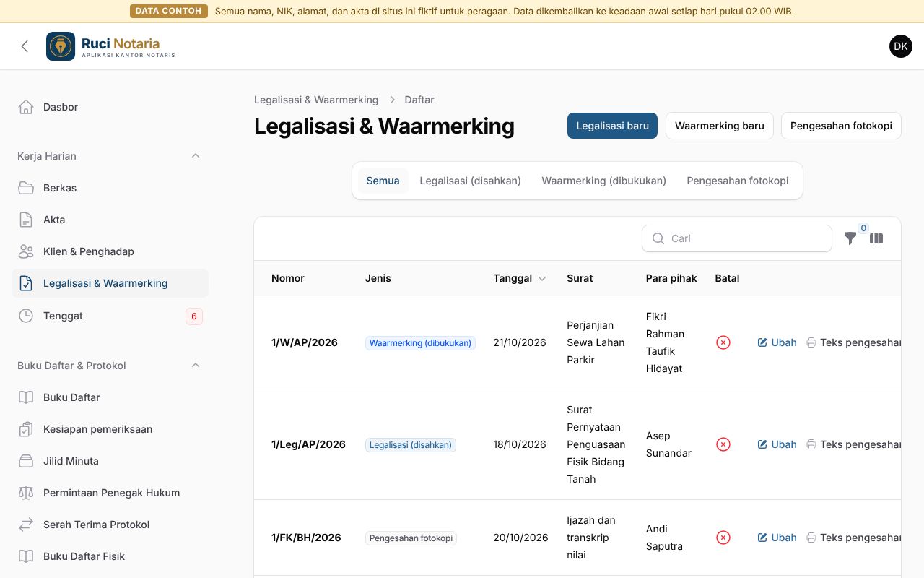
Task: Open Teks pengesahan for 1/FK/BH/2026
Action: tap(853, 538)
